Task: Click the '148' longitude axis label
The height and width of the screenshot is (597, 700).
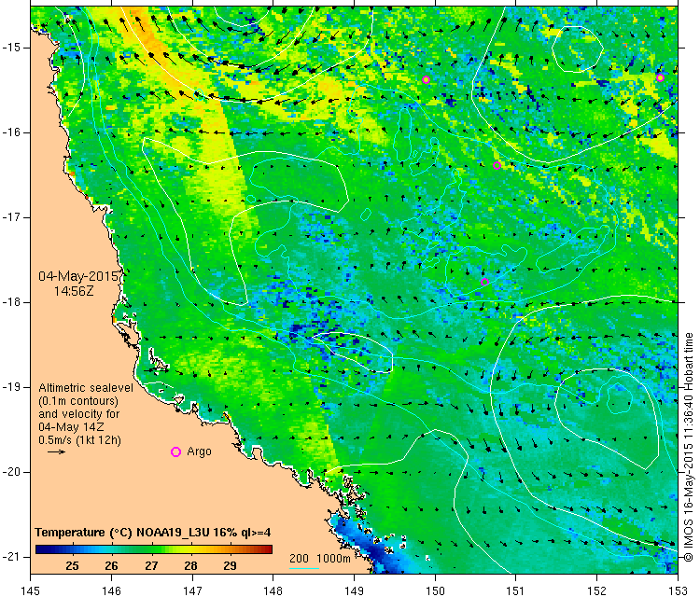Action: [273, 590]
